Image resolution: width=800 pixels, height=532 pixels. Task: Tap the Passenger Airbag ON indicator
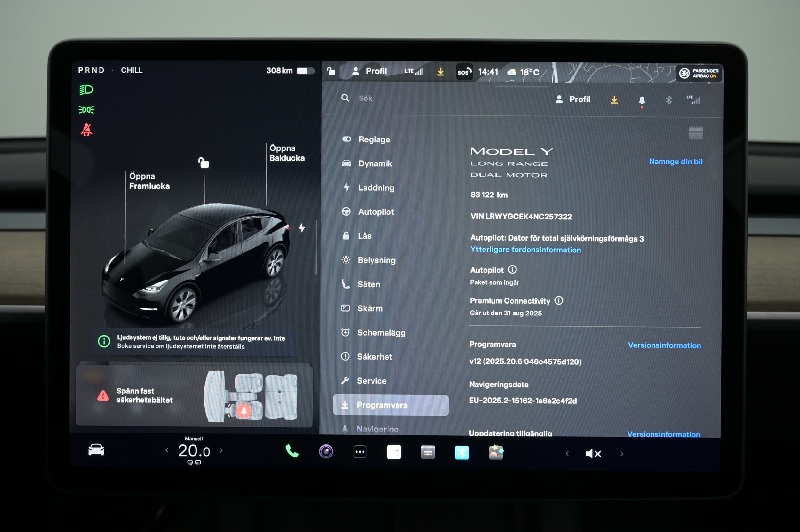tap(699, 73)
